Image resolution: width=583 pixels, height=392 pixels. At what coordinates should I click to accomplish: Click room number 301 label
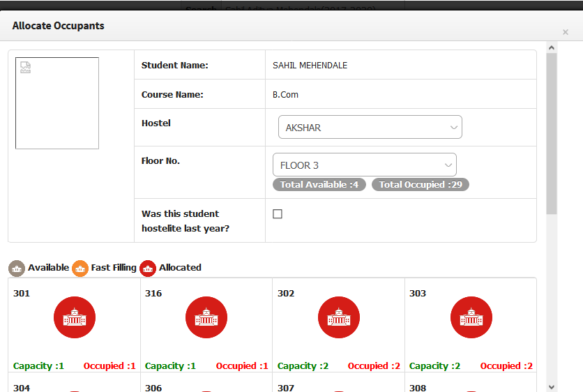(22, 294)
